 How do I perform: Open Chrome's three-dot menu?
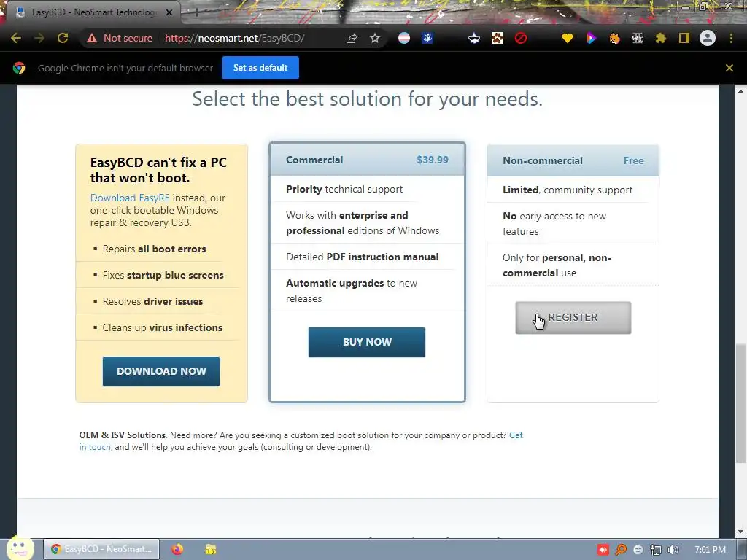coord(731,38)
